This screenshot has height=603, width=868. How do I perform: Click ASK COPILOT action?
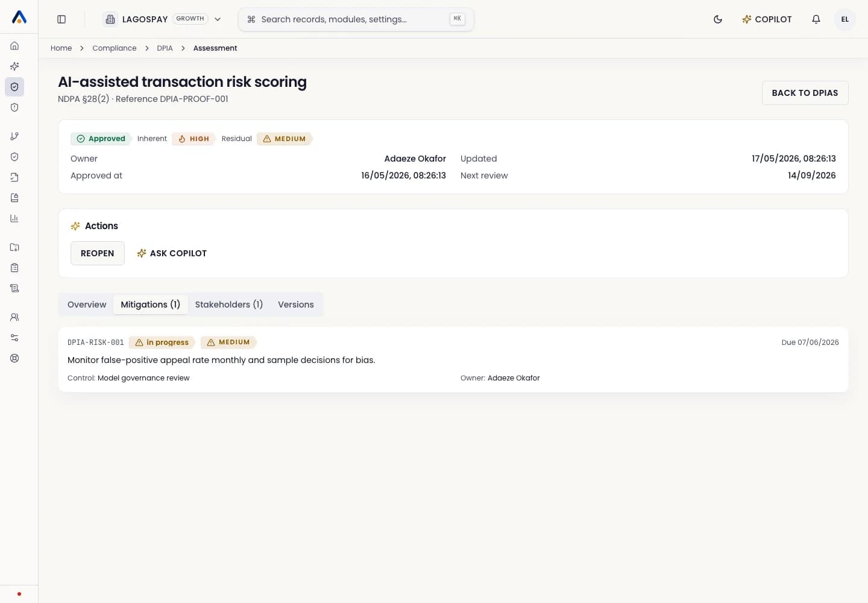coord(172,253)
